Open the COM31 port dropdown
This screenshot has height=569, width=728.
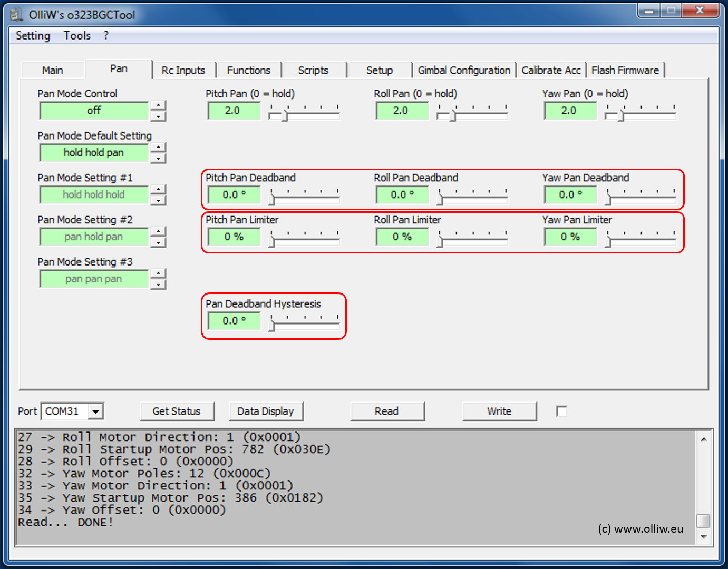pyautogui.click(x=95, y=411)
